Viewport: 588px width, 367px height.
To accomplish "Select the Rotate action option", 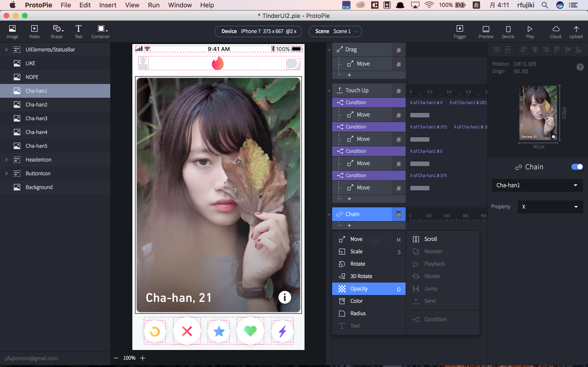I will [x=357, y=263].
